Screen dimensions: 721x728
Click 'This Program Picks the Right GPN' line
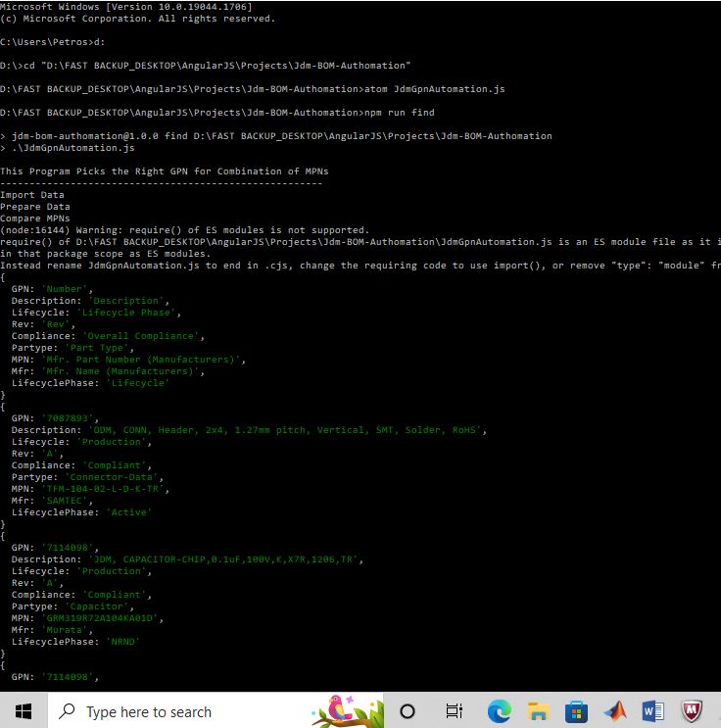point(165,171)
